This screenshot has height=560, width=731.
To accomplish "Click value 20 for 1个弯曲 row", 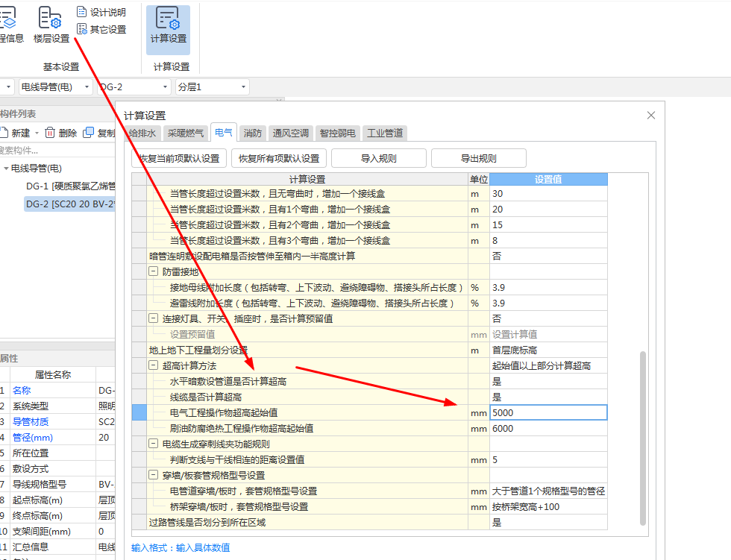I will pos(548,210).
